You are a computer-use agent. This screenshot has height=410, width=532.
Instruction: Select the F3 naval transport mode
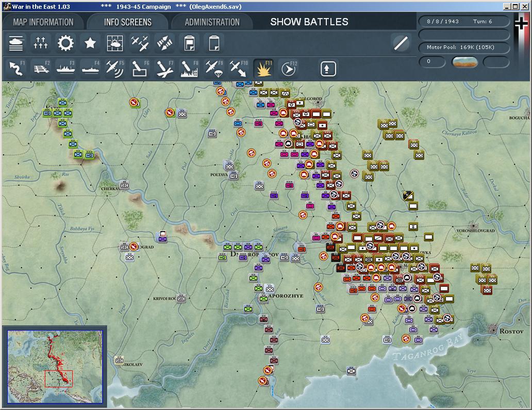tap(66, 68)
